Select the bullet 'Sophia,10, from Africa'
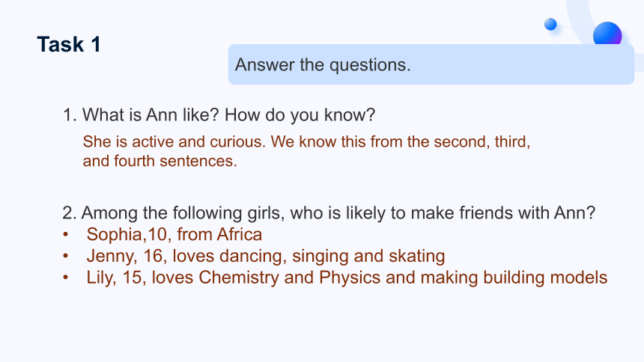Viewport: 644px width, 362px height. pos(174,234)
